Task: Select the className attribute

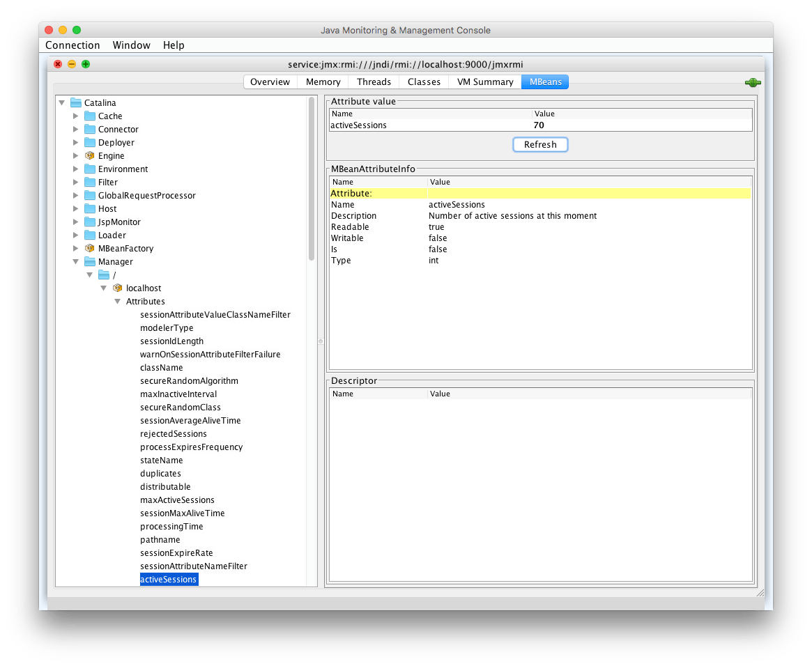Action: tap(162, 367)
